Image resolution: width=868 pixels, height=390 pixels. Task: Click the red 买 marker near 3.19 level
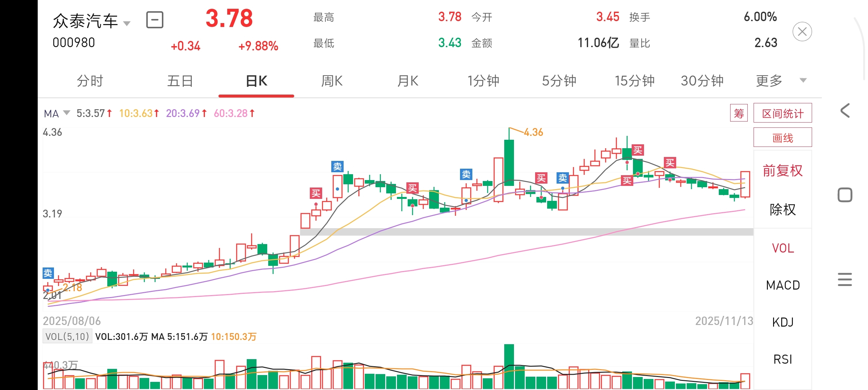pos(316,193)
